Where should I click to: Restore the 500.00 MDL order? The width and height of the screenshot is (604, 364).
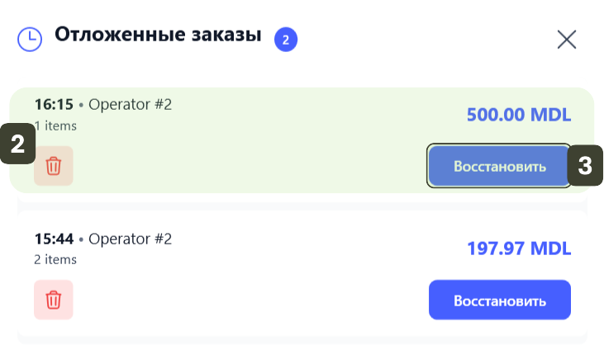499,167
